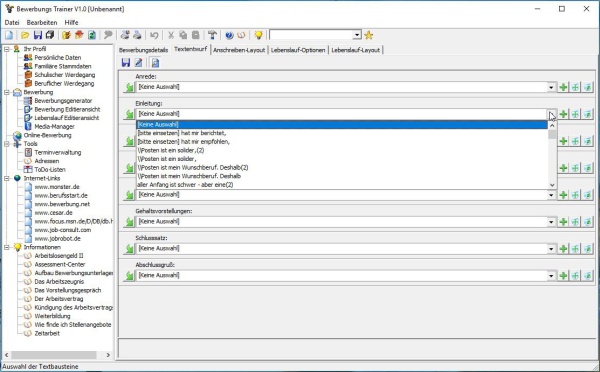The height and width of the screenshot is (372, 600).
Task: Click the green plus icon in Anrede row
Action: pos(563,87)
